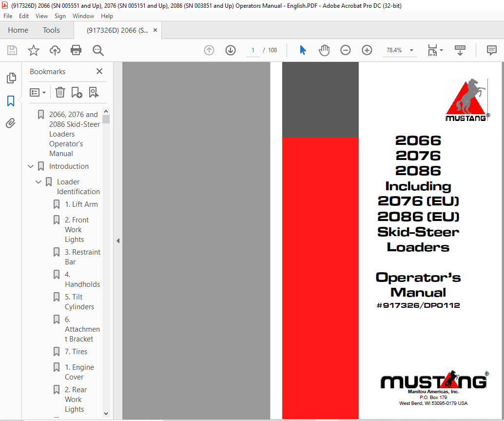Zoom in with plus icon
This screenshot has height=421, width=504.
tap(367, 50)
